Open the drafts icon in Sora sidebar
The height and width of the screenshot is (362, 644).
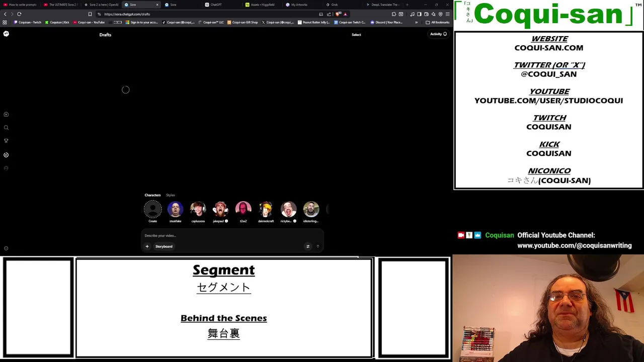6,155
